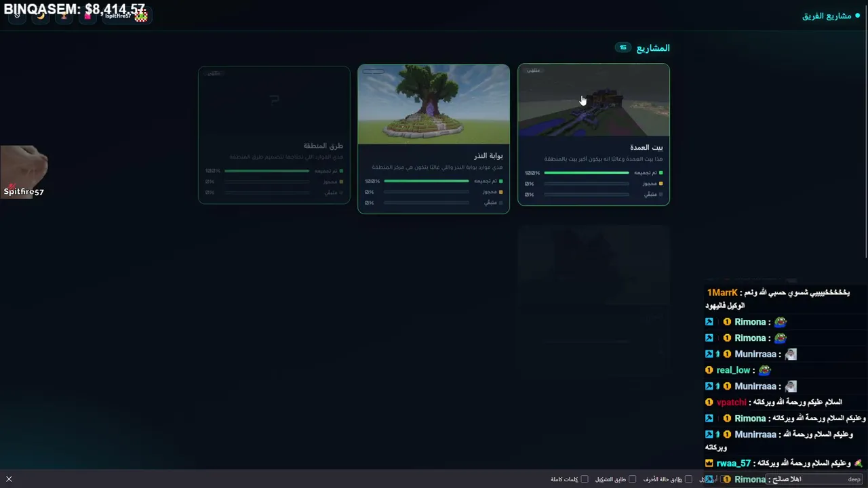
Task: Open the ispitfire57 profile button
Action: (127, 16)
